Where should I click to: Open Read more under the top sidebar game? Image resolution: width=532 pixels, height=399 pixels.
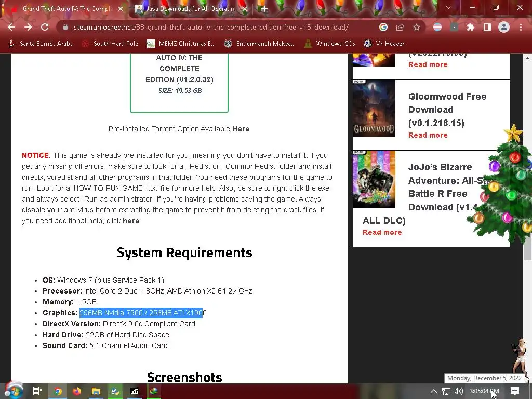click(x=428, y=64)
